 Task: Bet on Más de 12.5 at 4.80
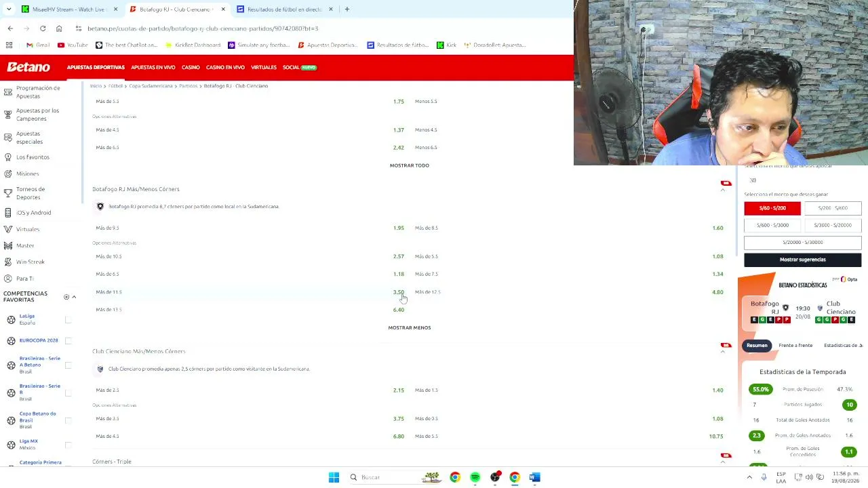point(570,292)
